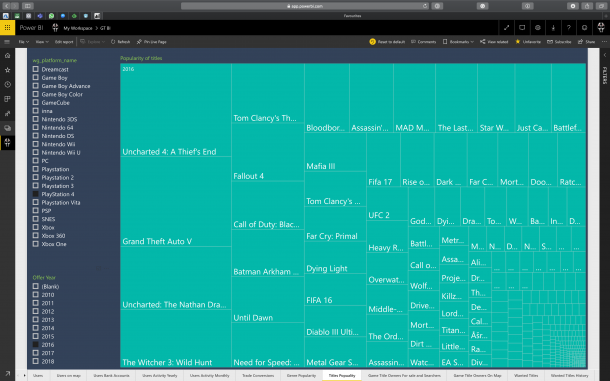Screen dimensions: 610x381
Task: Expand the Filters pane chevron
Action: click(605, 55)
